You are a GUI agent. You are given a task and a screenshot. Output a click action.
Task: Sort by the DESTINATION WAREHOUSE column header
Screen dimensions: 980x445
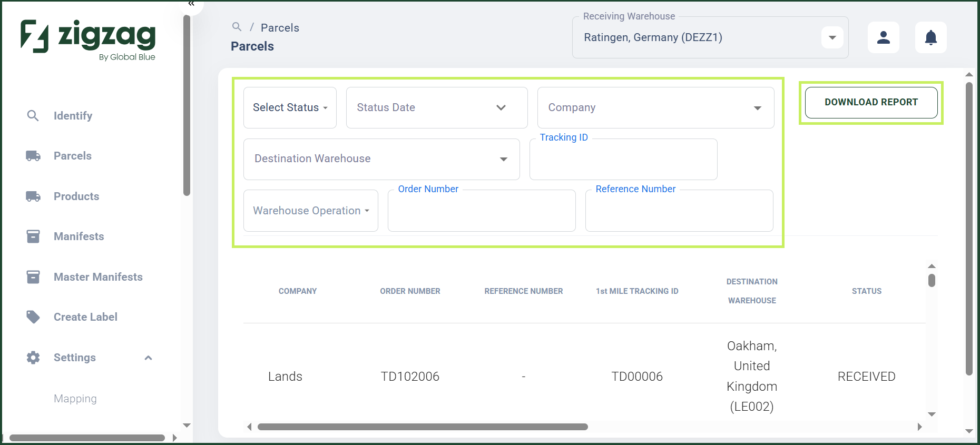(x=752, y=291)
